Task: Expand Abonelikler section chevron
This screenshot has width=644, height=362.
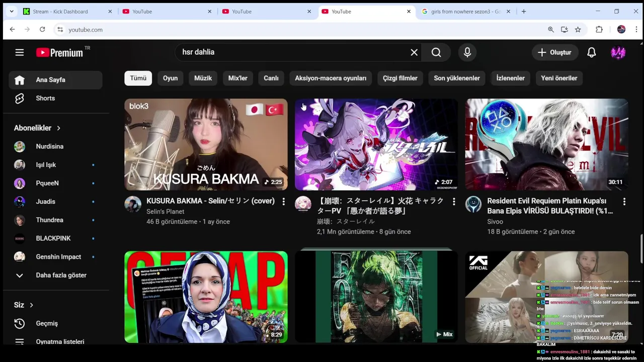Action: click(58, 128)
